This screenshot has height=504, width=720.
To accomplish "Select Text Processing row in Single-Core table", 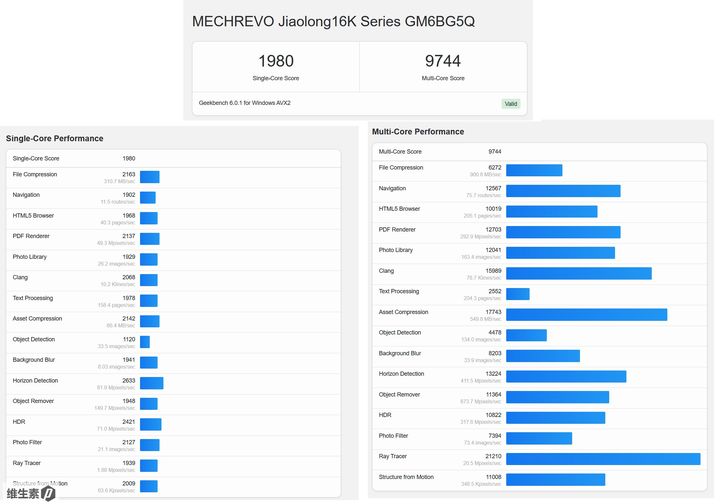I will tap(174, 302).
